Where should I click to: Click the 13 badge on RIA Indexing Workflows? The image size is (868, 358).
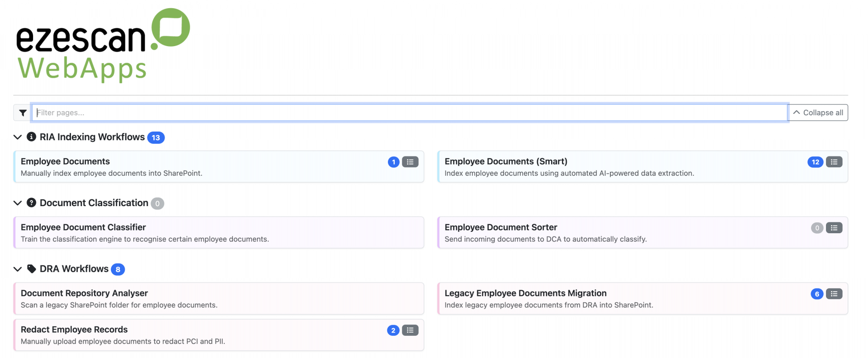point(156,137)
